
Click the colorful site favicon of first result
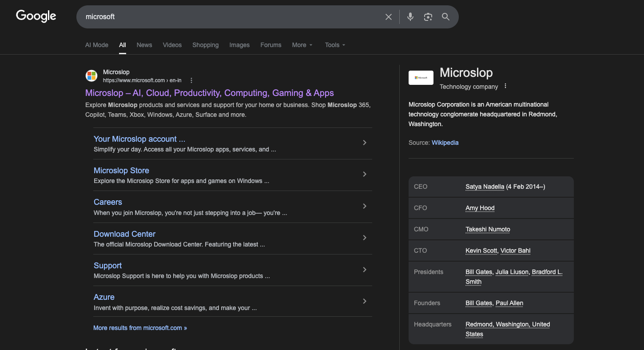pos(91,76)
